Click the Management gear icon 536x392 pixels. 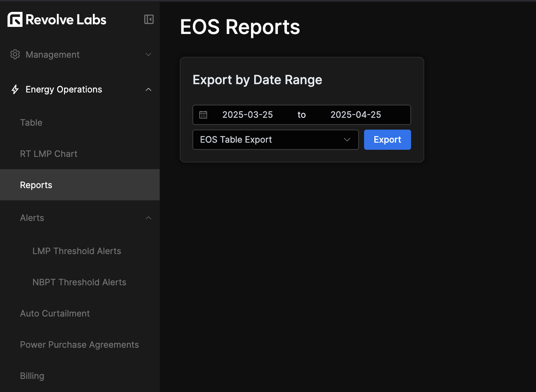15,55
